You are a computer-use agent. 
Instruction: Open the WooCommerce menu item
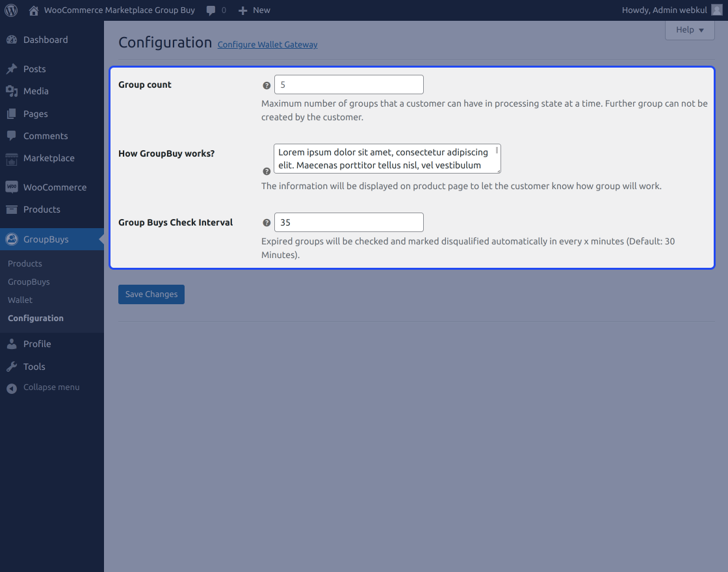coord(55,187)
